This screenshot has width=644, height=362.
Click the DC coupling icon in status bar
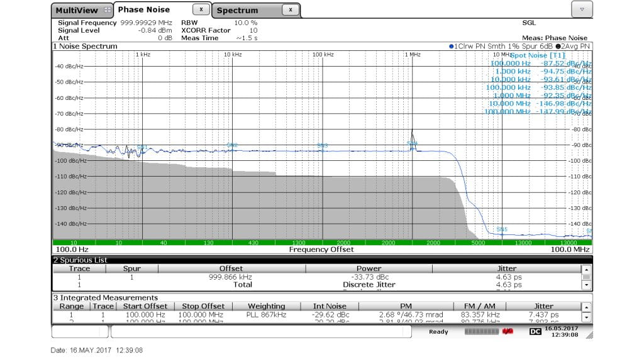click(x=535, y=332)
